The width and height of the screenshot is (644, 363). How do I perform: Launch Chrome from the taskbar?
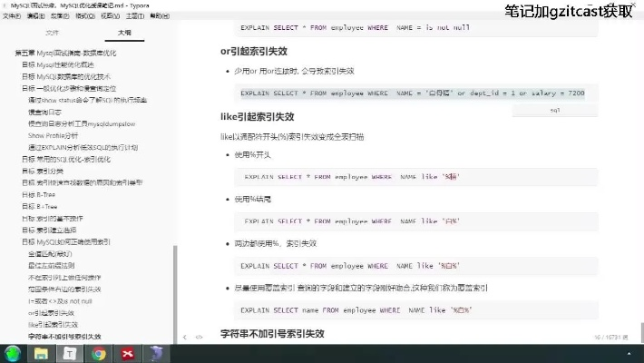99,354
